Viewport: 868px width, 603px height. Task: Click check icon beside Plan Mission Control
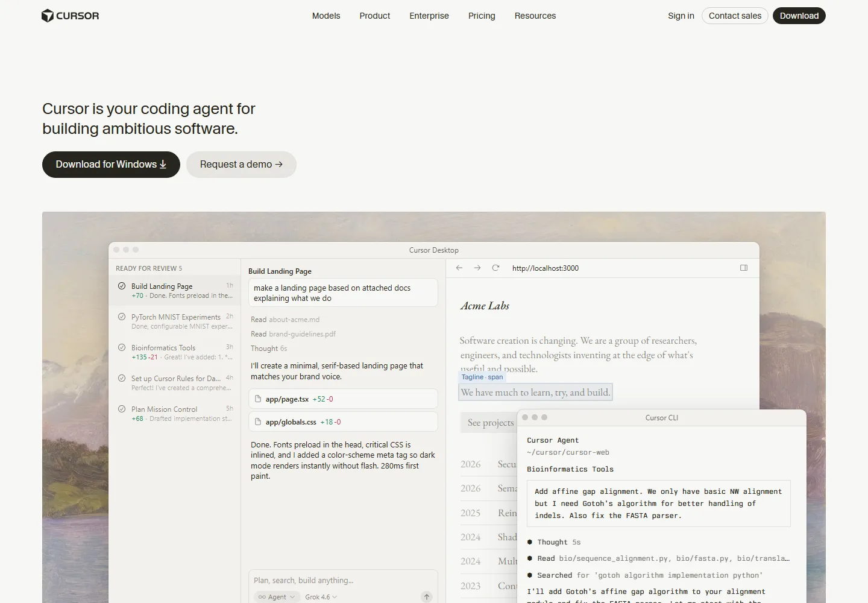122,409
